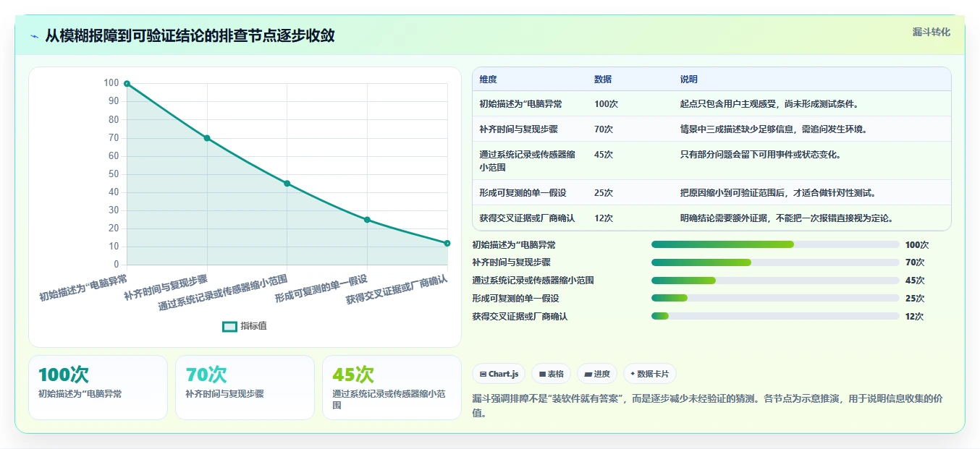
Task: Click the 维度 column header
Action: [x=488, y=80]
